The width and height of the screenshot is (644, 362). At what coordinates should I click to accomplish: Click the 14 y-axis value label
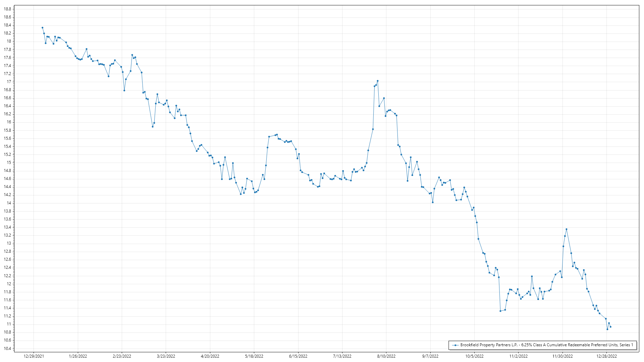(9, 203)
